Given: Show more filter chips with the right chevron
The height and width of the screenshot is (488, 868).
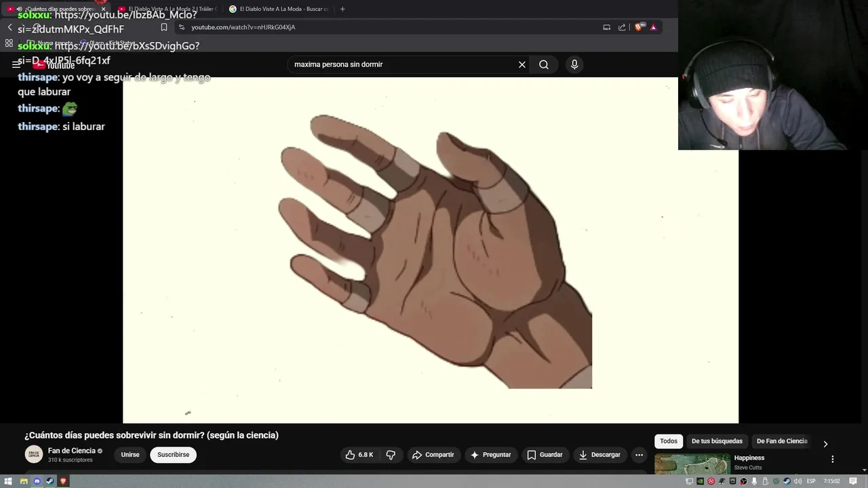Looking at the screenshot, I should 825,444.
